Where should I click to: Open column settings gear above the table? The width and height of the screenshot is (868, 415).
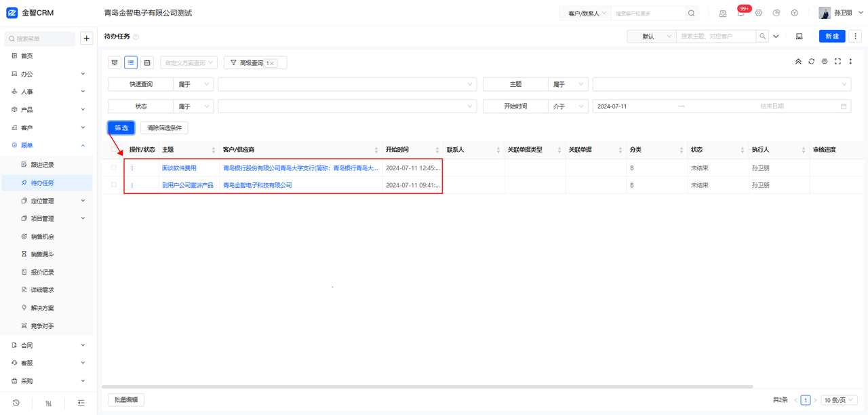(x=824, y=61)
